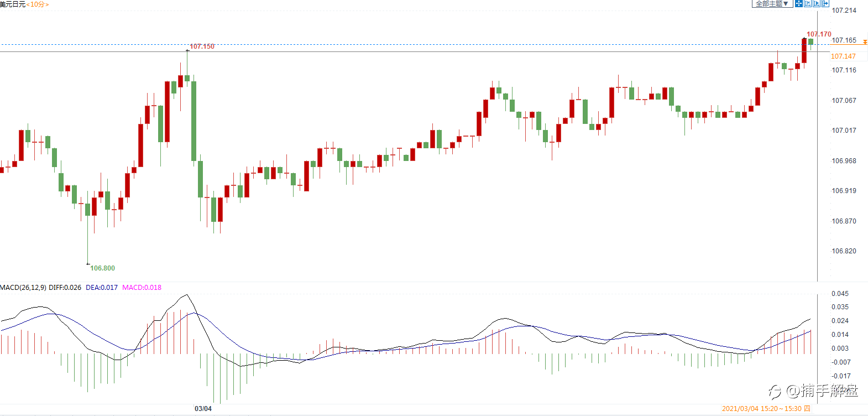The height and width of the screenshot is (416, 868).
Task: Click the blue crosshair icon in top toolbar
Action: [798, 3]
